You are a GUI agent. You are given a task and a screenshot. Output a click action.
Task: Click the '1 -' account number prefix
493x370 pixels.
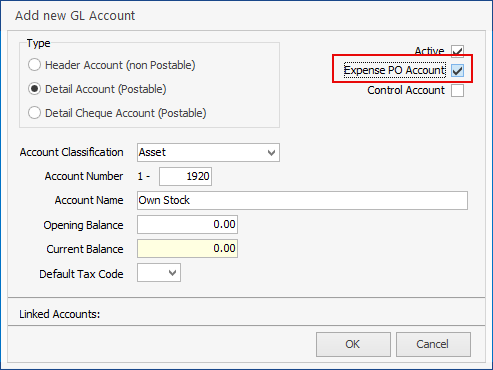tap(144, 176)
